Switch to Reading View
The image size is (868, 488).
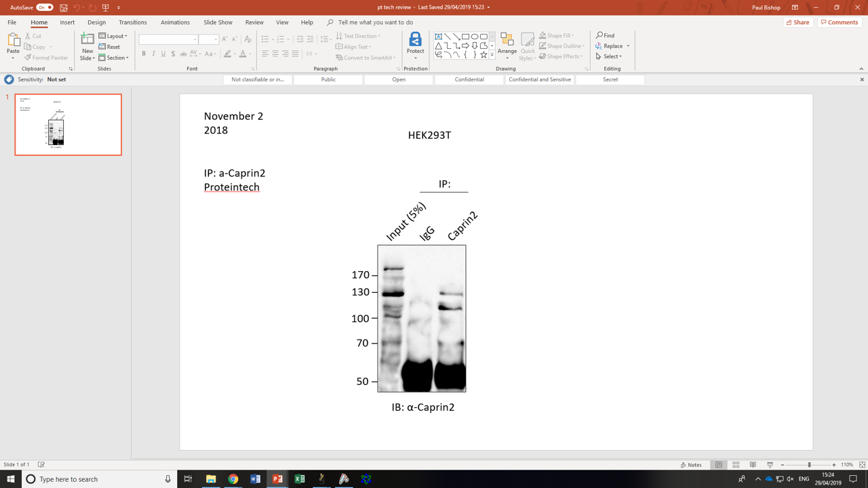(x=753, y=465)
